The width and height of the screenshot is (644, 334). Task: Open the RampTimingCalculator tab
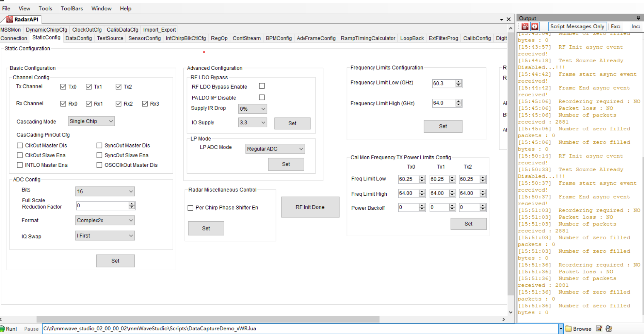pyautogui.click(x=368, y=38)
